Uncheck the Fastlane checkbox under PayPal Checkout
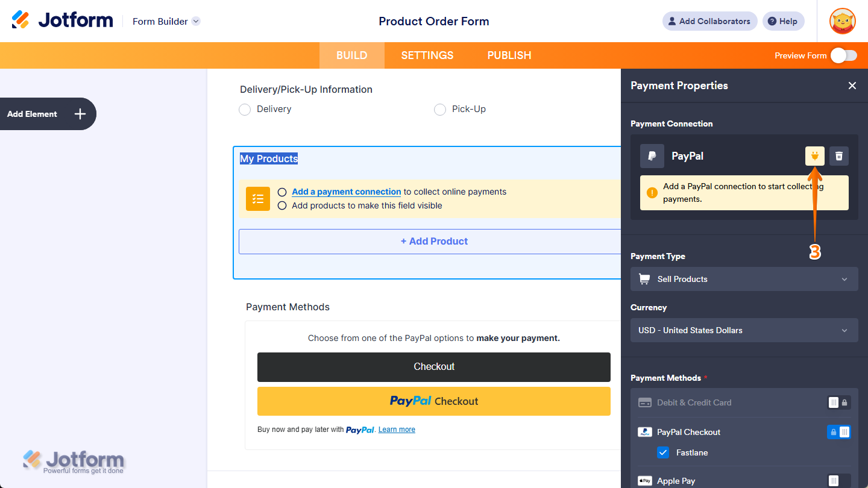 [663, 452]
